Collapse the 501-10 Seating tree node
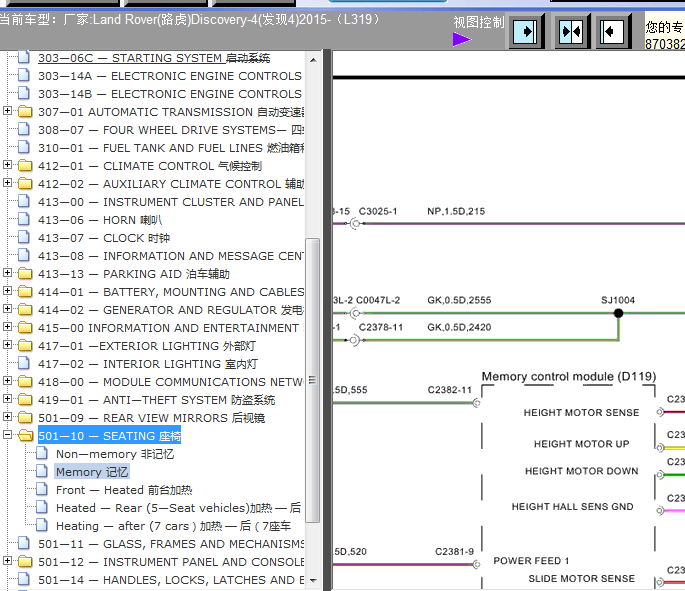The height and width of the screenshot is (591, 685). click(x=8, y=436)
